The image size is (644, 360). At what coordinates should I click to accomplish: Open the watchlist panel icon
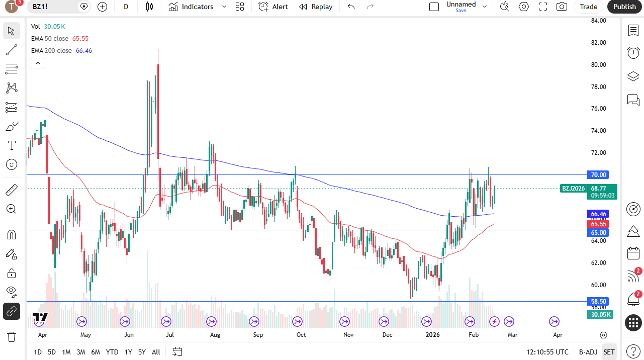tap(633, 30)
